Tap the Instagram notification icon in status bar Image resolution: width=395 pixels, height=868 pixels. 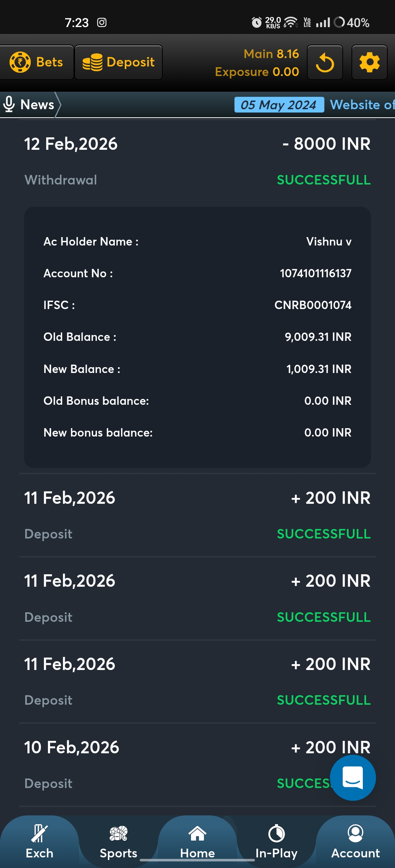102,23
